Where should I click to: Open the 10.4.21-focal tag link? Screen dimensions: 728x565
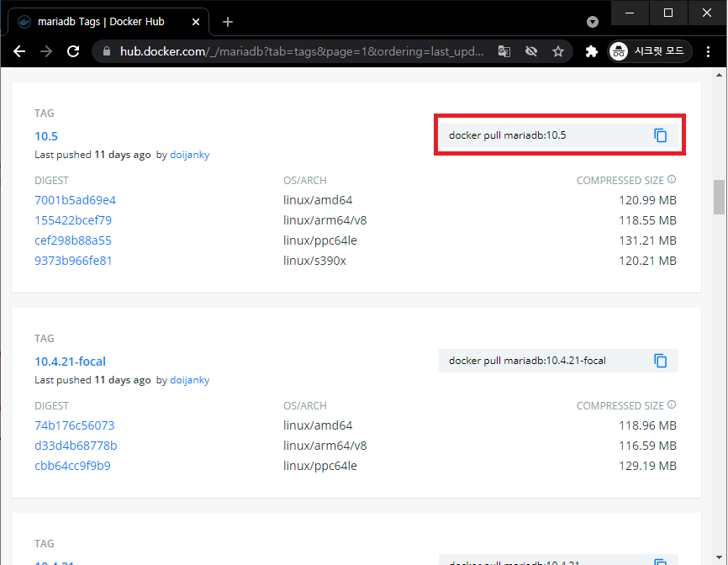coord(70,362)
